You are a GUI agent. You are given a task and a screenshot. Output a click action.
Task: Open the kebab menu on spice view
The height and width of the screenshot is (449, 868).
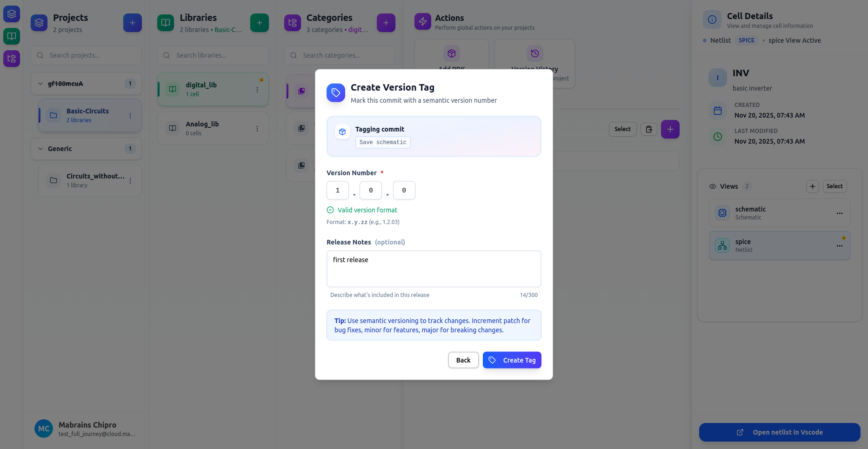tap(840, 245)
